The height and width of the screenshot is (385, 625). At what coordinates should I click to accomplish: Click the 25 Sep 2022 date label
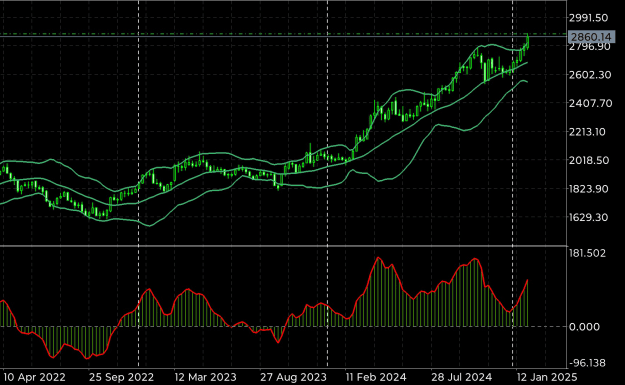[x=121, y=377]
